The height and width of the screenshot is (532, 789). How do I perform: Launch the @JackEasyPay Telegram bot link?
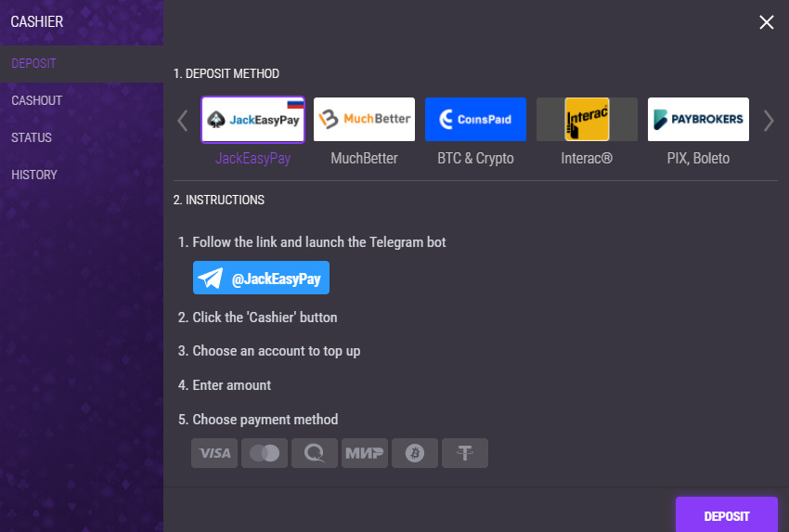coord(261,278)
